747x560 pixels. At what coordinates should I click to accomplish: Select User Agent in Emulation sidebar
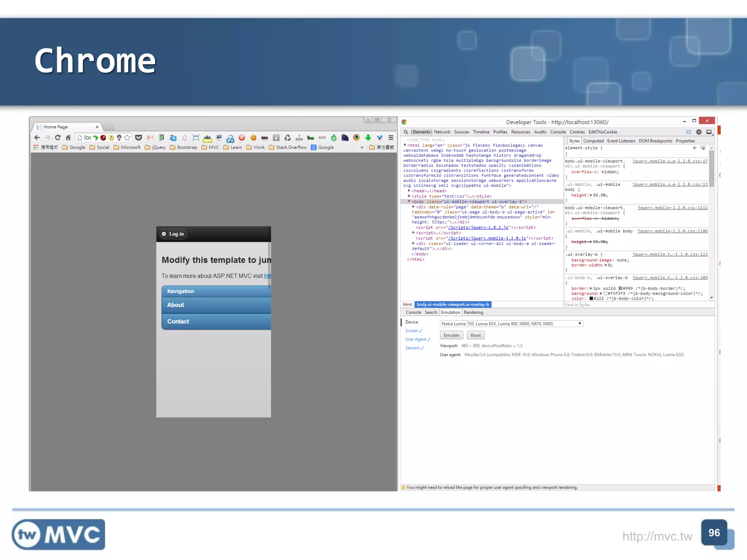(418, 339)
